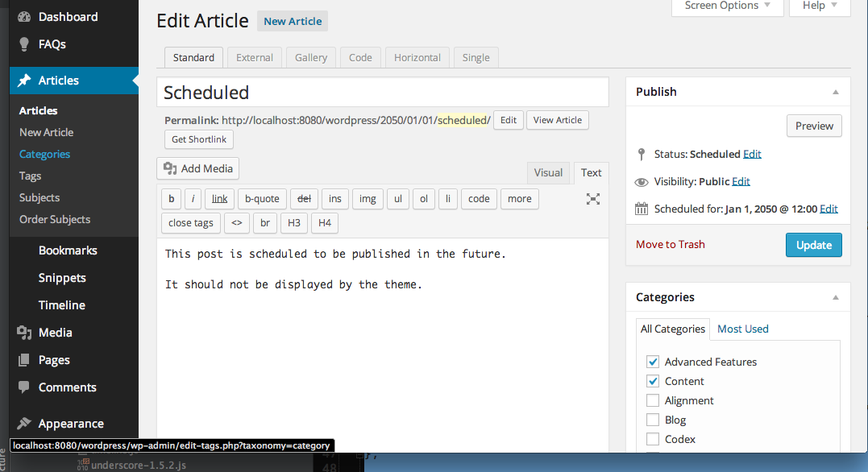
Task: Select the Gallery format tab
Action: point(311,57)
